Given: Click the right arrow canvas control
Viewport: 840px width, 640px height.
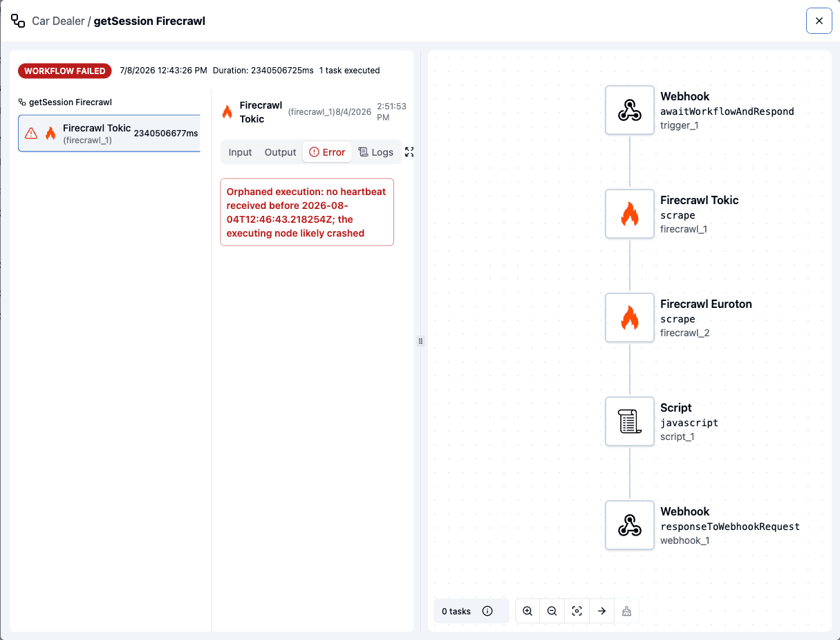Looking at the screenshot, I should coord(602,611).
